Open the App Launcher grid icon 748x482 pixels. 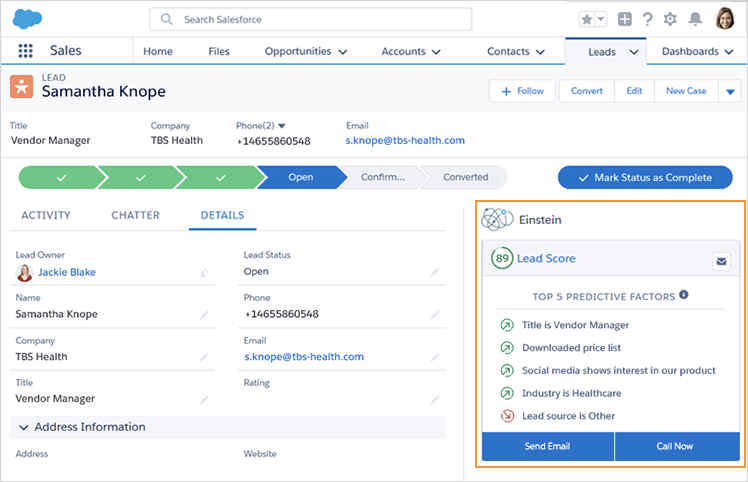tap(25, 51)
